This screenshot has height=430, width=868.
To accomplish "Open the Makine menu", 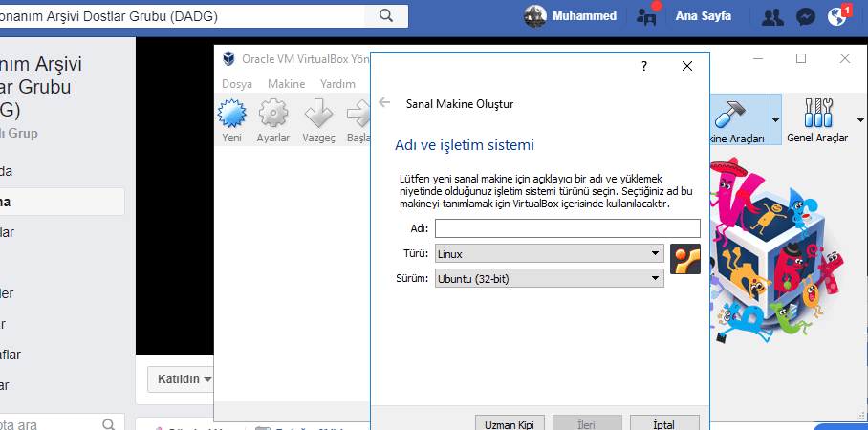I will [x=286, y=84].
